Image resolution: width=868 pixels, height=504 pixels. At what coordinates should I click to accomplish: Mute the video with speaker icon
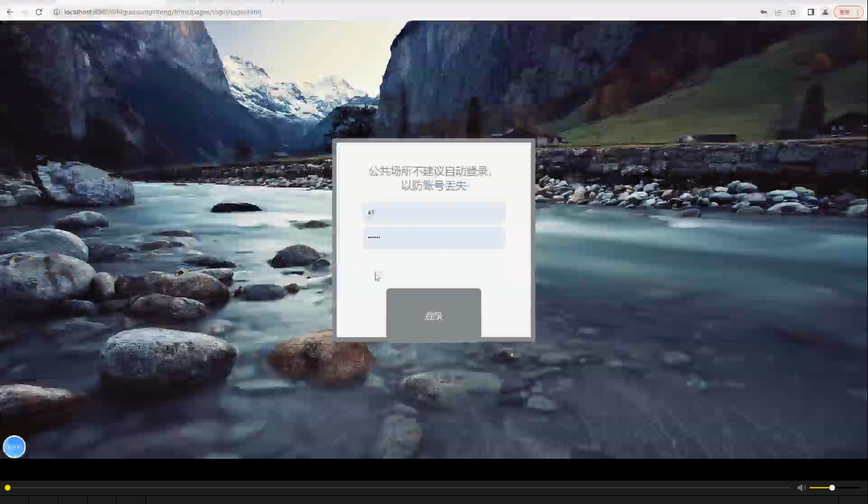click(801, 487)
